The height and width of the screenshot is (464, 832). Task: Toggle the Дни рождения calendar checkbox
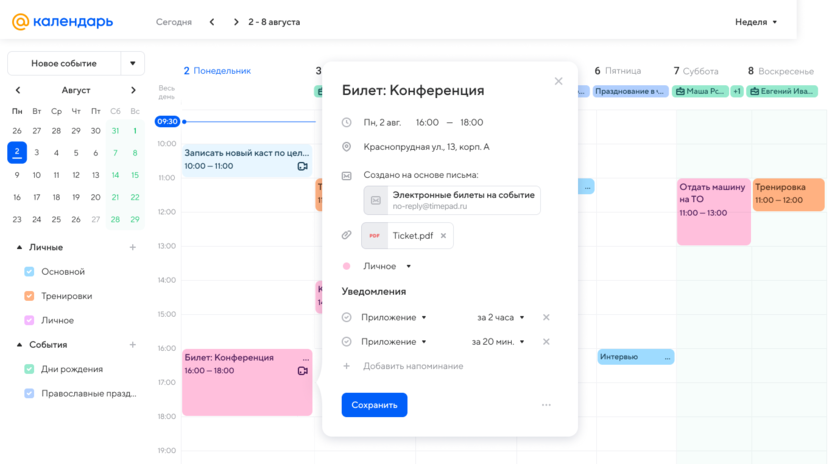tap(29, 369)
